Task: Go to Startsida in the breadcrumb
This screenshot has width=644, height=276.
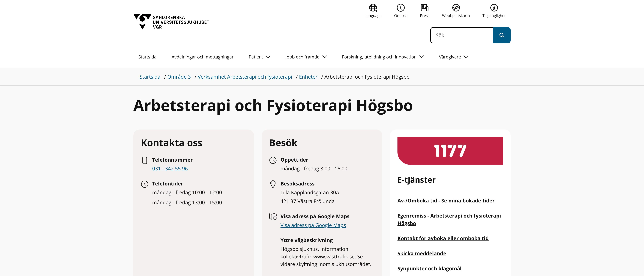Action: pos(150,77)
